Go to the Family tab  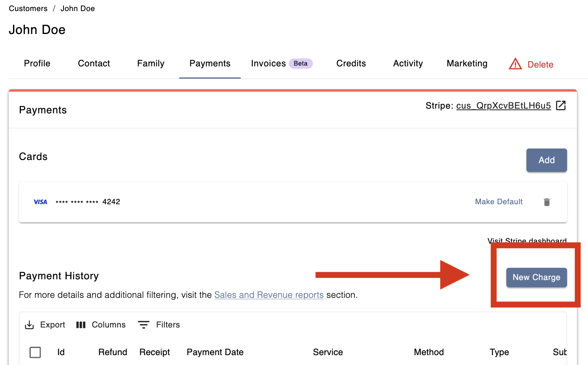151,64
